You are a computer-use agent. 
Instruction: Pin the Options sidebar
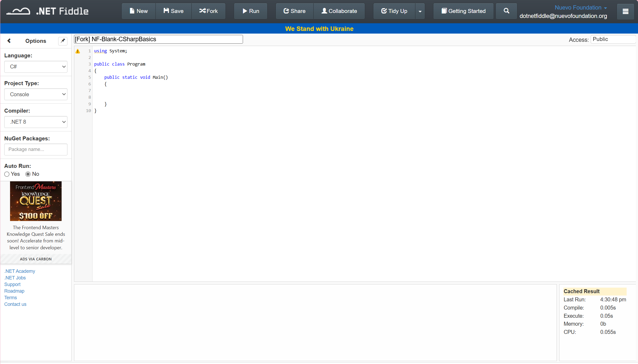click(x=63, y=41)
